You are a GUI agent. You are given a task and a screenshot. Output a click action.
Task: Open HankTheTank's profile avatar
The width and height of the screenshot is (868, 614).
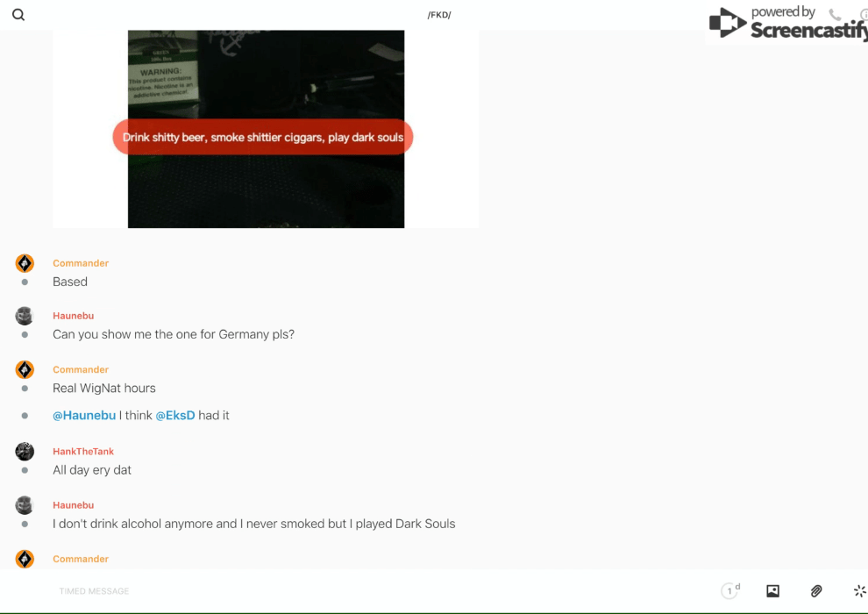point(25,452)
